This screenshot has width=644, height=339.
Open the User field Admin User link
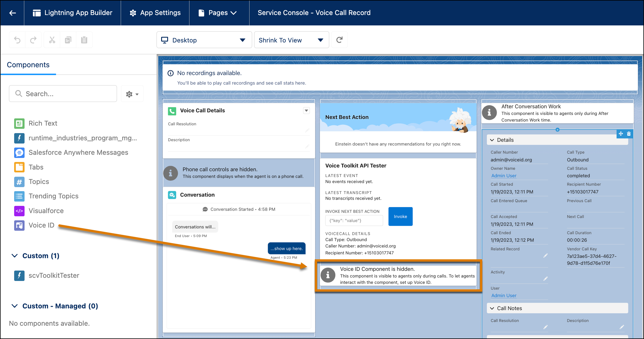504,295
